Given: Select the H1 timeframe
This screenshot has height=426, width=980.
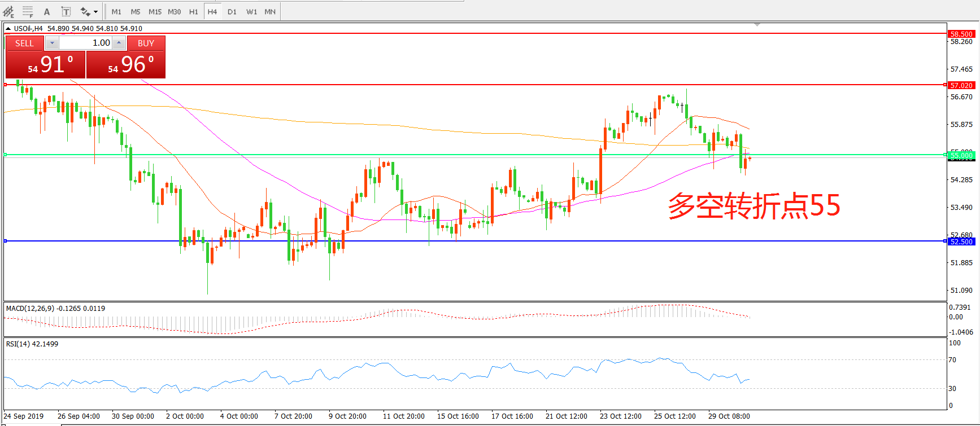Looking at the screenshot, I should pyautogui.click(x=194, y=12).
